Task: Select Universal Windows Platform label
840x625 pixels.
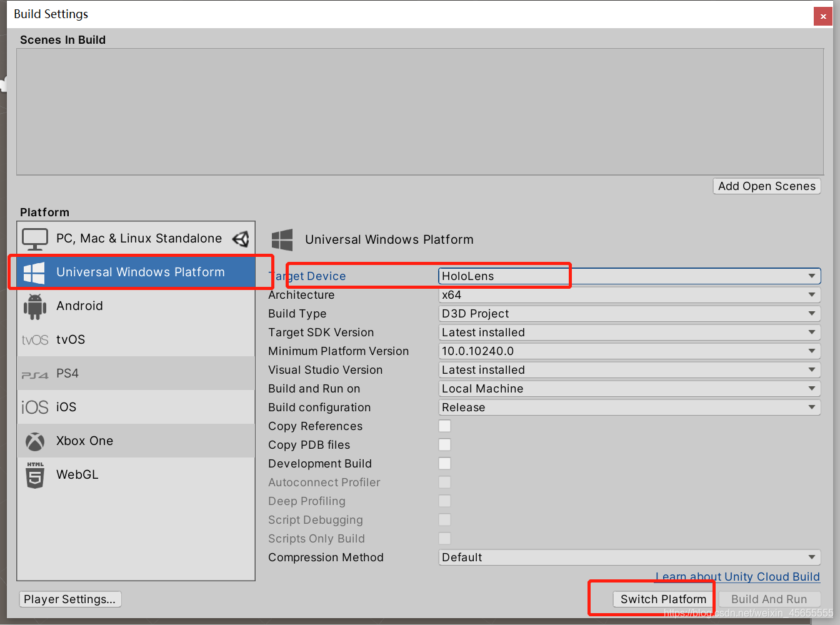Action: (141, 272)
